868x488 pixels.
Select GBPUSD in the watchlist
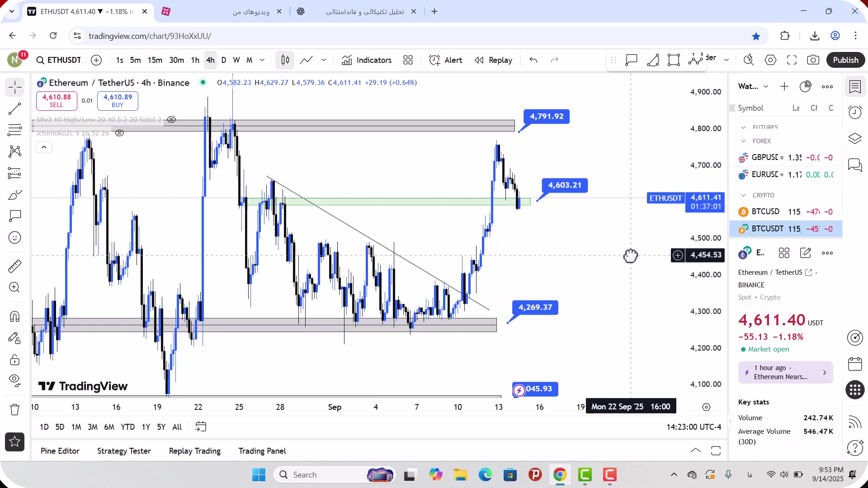786,158
